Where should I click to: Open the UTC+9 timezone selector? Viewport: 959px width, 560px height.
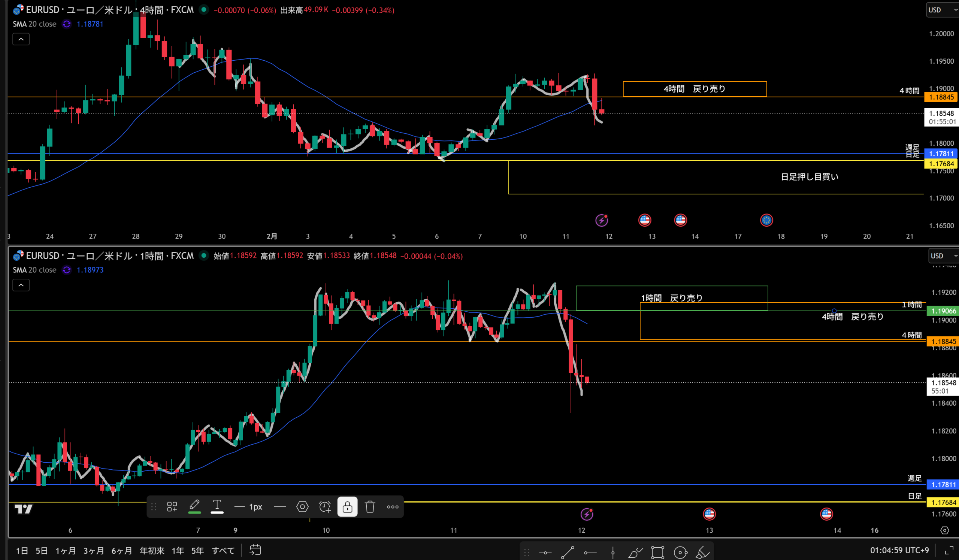pyautogui.click(x=899, y=550)
